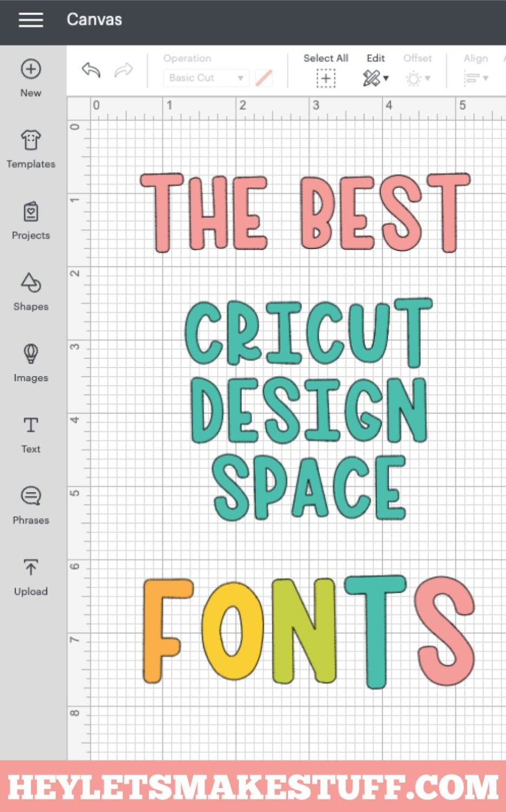Open the Upload panel
Screen dimensions: 506x812
click(30, 575)
